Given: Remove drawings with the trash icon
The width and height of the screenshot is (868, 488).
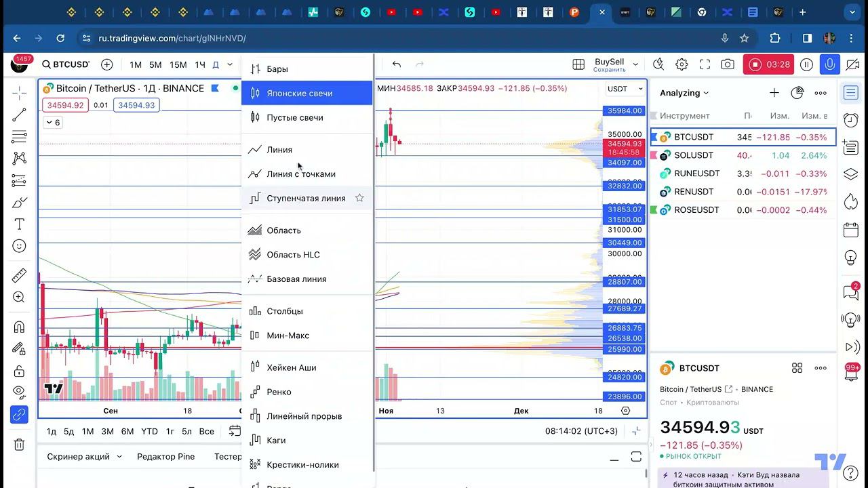Looking at the screenshot, I should click(19, 445).
